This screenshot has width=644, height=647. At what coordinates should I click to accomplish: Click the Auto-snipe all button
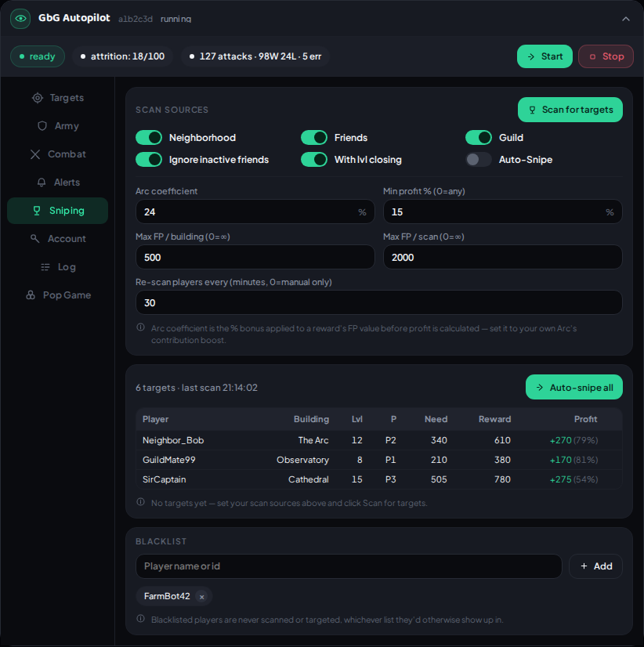click(573, 387)
